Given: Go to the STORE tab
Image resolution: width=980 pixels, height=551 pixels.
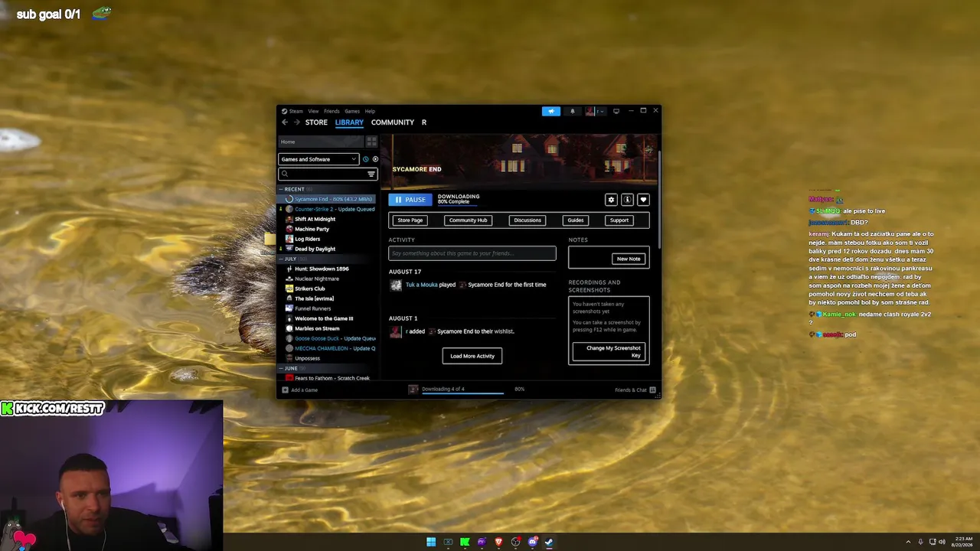Looking at the screenshot, I should coord(316,122).
